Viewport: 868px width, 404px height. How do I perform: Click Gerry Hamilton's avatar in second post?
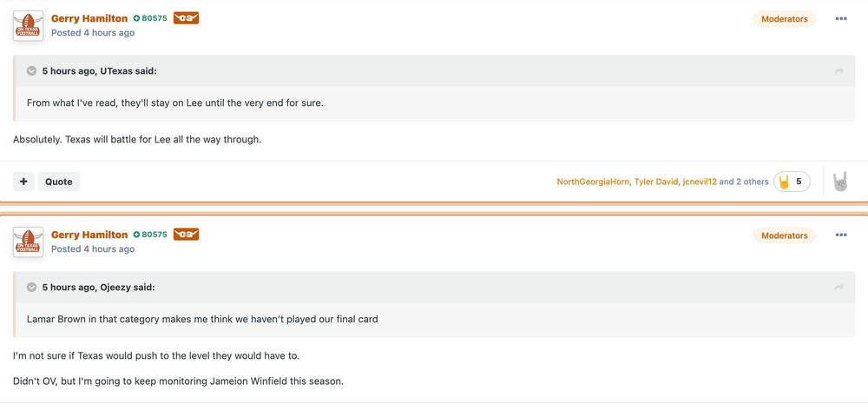click(29, 242)
